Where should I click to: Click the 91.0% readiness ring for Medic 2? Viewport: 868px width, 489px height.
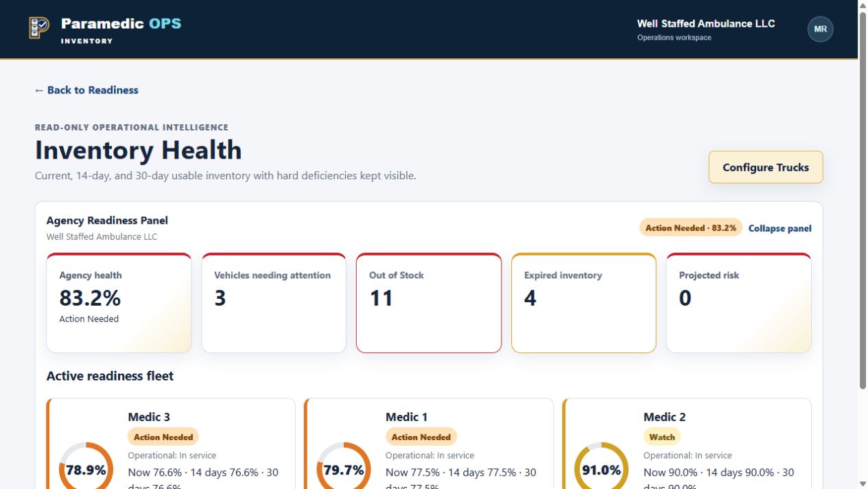(602, 469)
